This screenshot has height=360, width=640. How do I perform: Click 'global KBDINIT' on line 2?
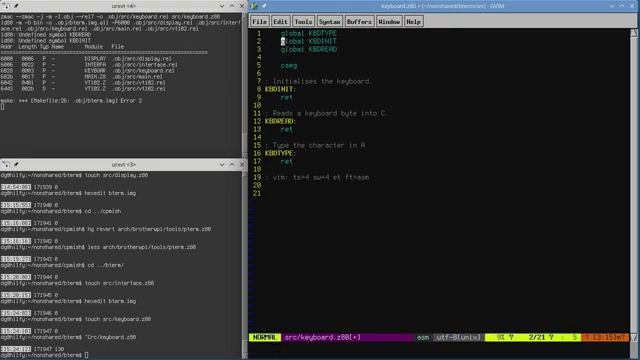[309, 41]
